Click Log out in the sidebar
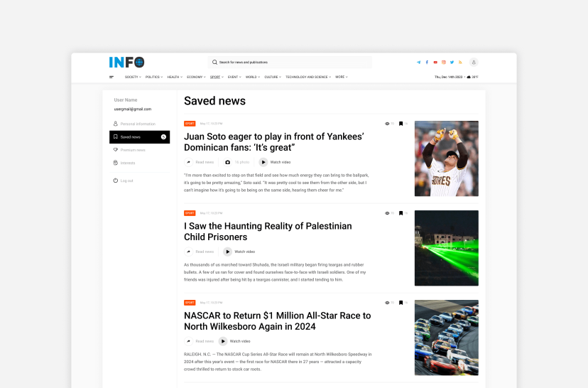The height and width of the screenshot is (388, 588). (x=126, y=180)
